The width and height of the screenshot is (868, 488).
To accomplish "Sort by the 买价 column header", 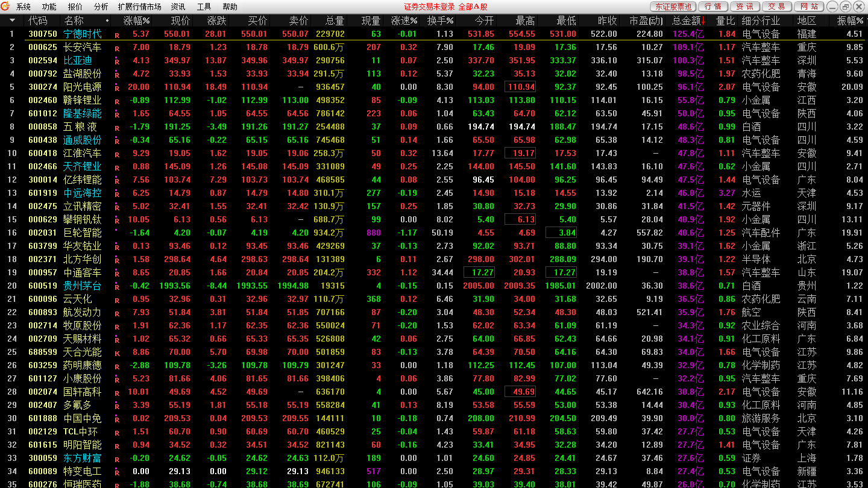I will (x=257, y=20).
